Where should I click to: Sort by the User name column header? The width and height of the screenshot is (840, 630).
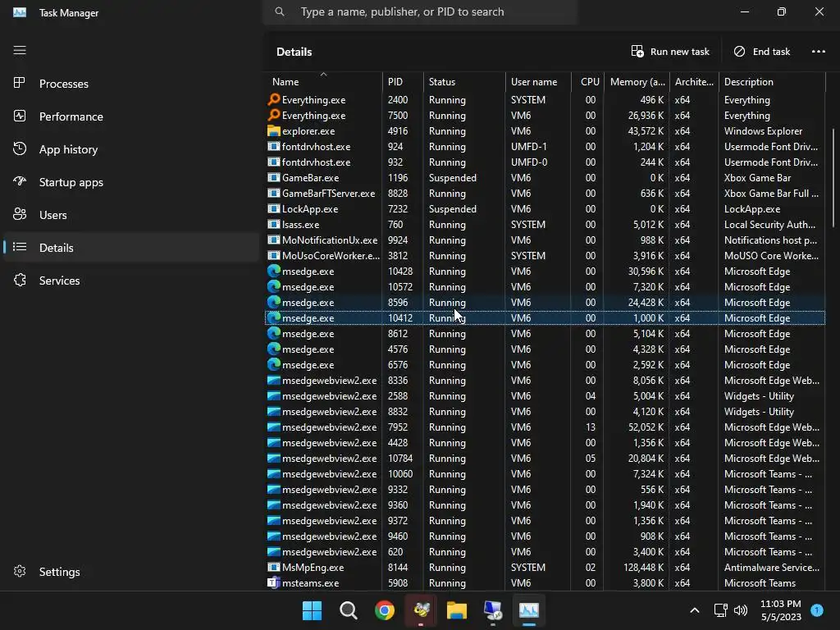[x=538, y=81]
